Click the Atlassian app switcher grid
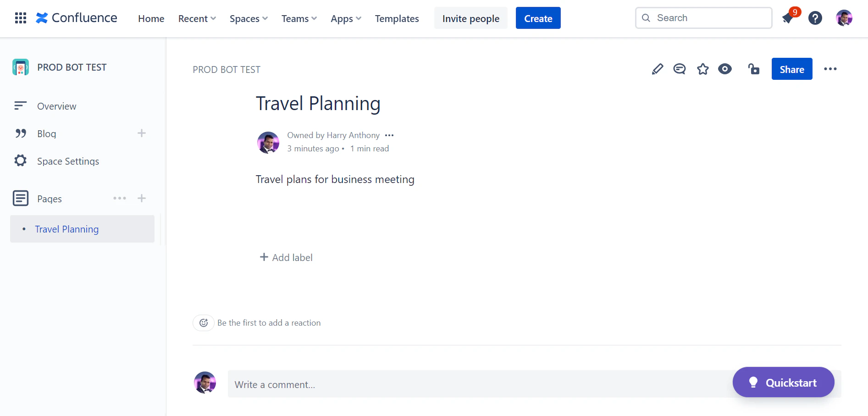Viewport: 868px width, 416px height. point(20,18)
